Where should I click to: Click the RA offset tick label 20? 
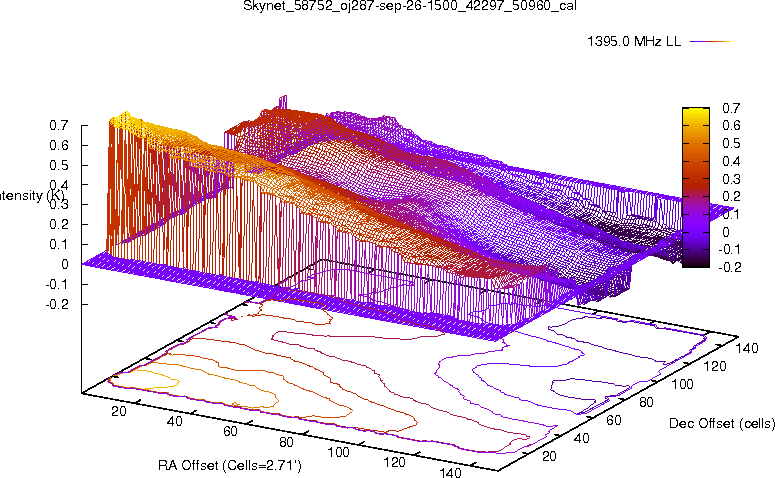(119, 411)
